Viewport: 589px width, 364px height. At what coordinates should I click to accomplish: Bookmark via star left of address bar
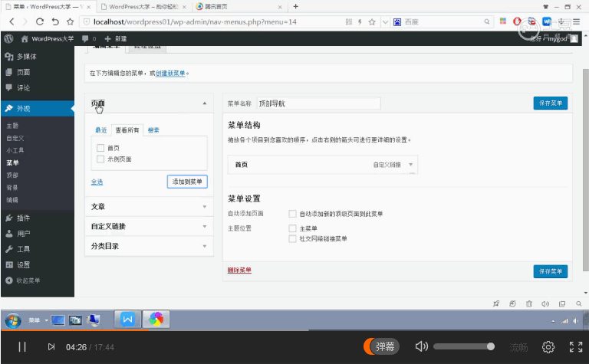click(70, 21)
